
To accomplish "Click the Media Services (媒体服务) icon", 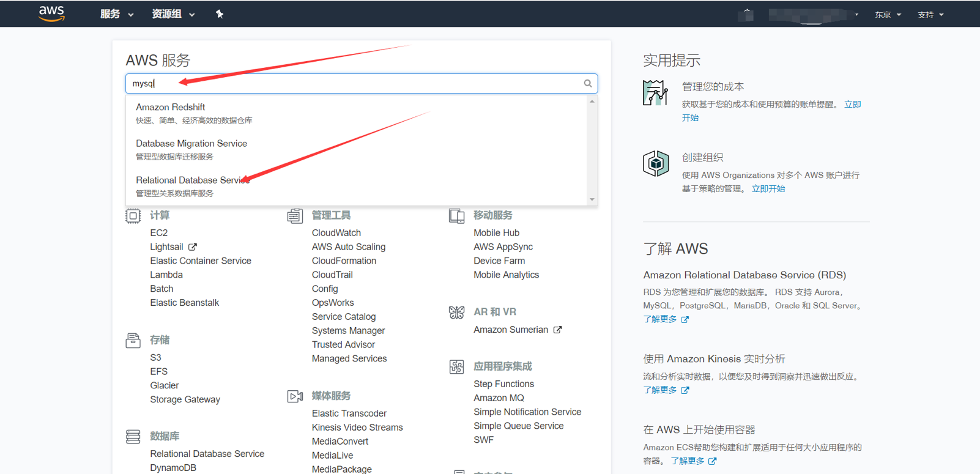I will click(295, 396).
